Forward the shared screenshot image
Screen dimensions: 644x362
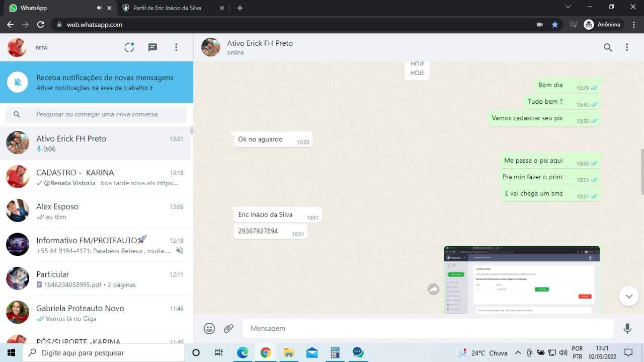pyautogui.click(x=433, y=289)
